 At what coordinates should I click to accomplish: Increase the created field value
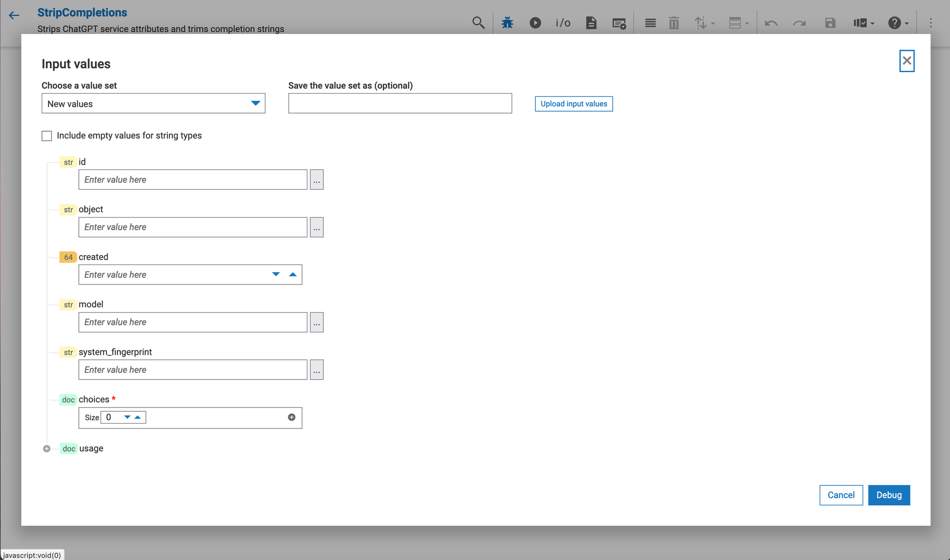293,275
